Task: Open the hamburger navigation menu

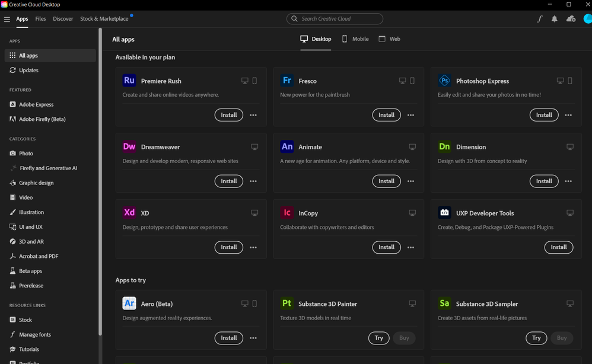Action: click(7, 18)
